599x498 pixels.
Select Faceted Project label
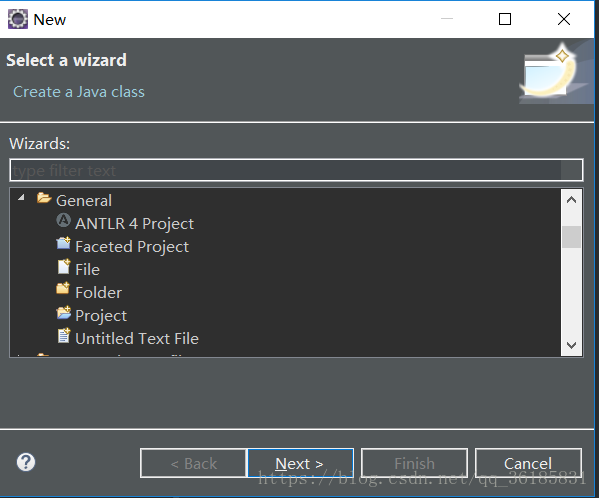[132, 247]
